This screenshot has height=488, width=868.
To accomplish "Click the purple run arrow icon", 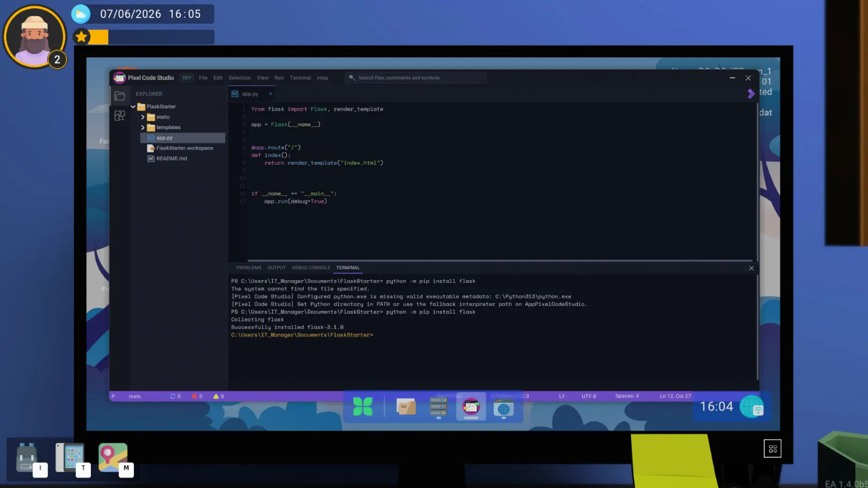I will tap(751, 94).
